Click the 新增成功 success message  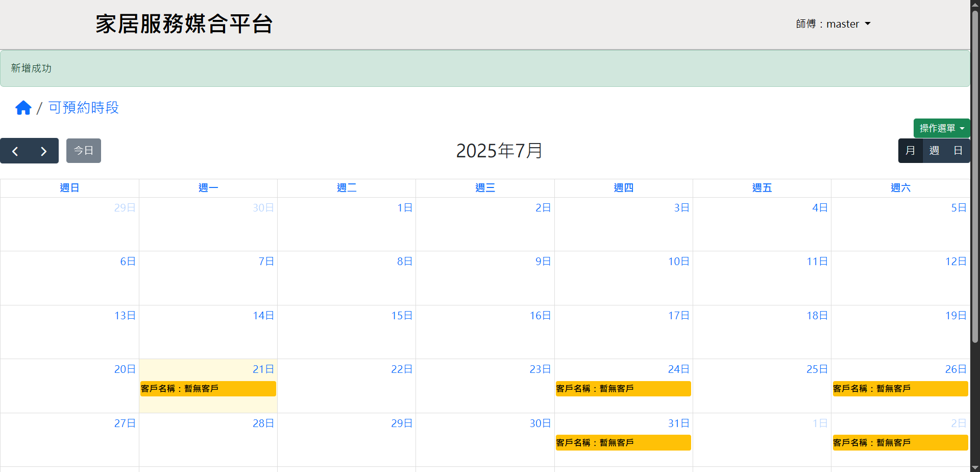31,68
